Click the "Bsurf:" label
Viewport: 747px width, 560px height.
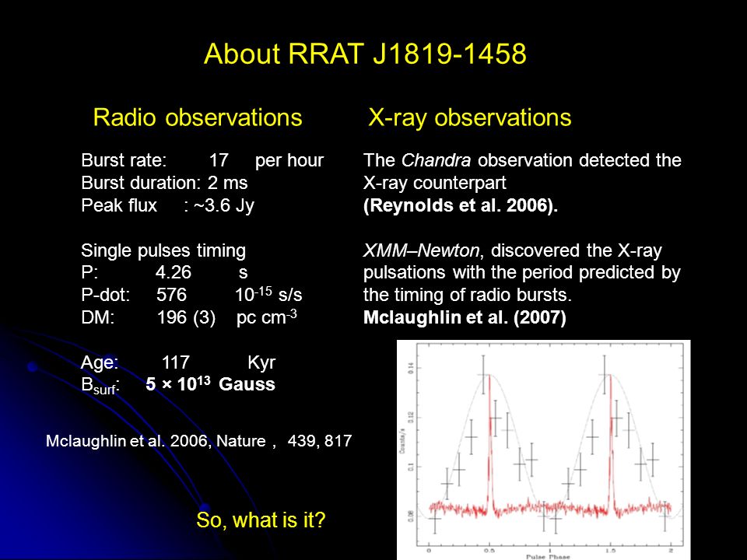pos(100,386)
